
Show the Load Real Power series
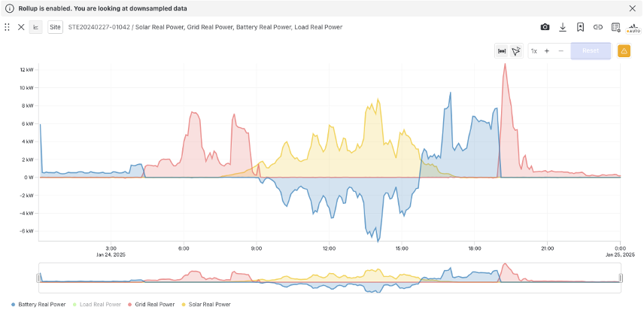[x=99, y=305]
